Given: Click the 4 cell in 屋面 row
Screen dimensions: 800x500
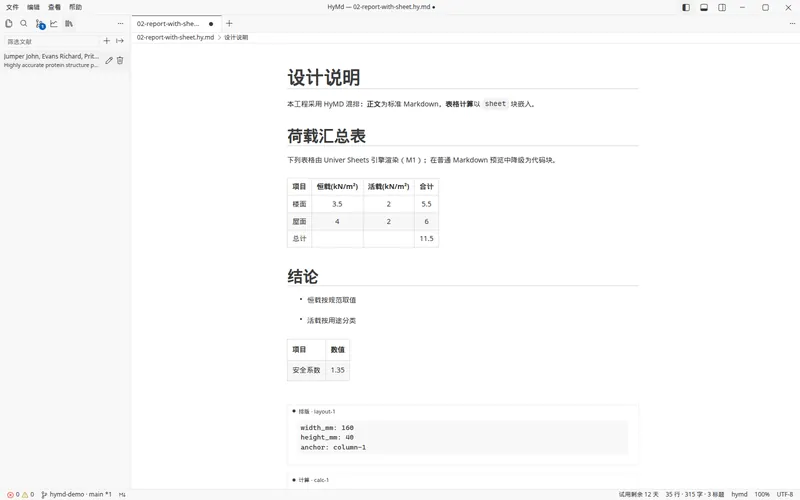Looking at the screenshot, I should tap(337, 221).
